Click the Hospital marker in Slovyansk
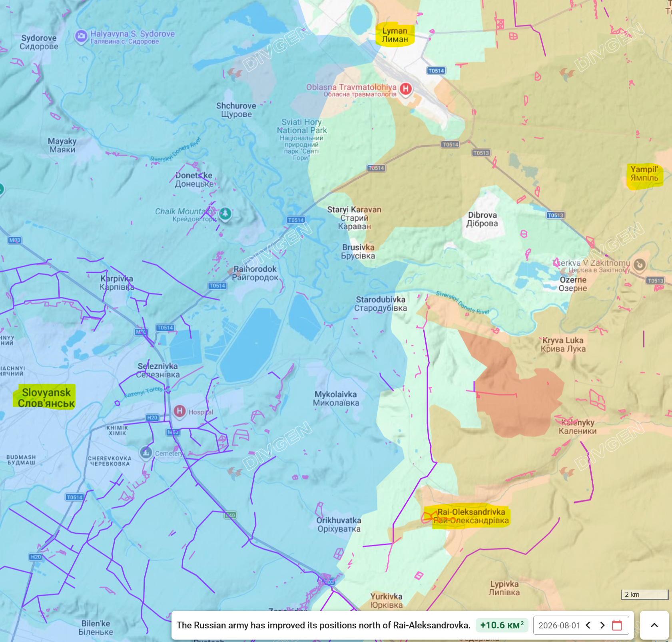This screenshot has height=642, width=672. pos(179,411)
